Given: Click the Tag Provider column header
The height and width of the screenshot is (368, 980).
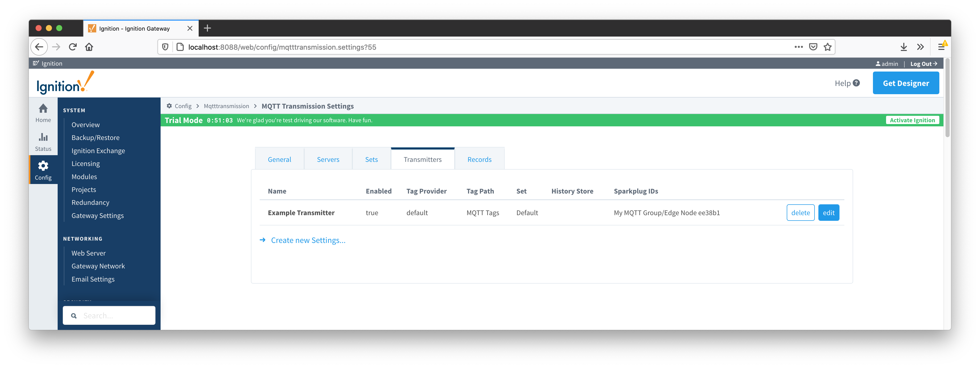Looking at the screenshot, I should coord(426,191).
